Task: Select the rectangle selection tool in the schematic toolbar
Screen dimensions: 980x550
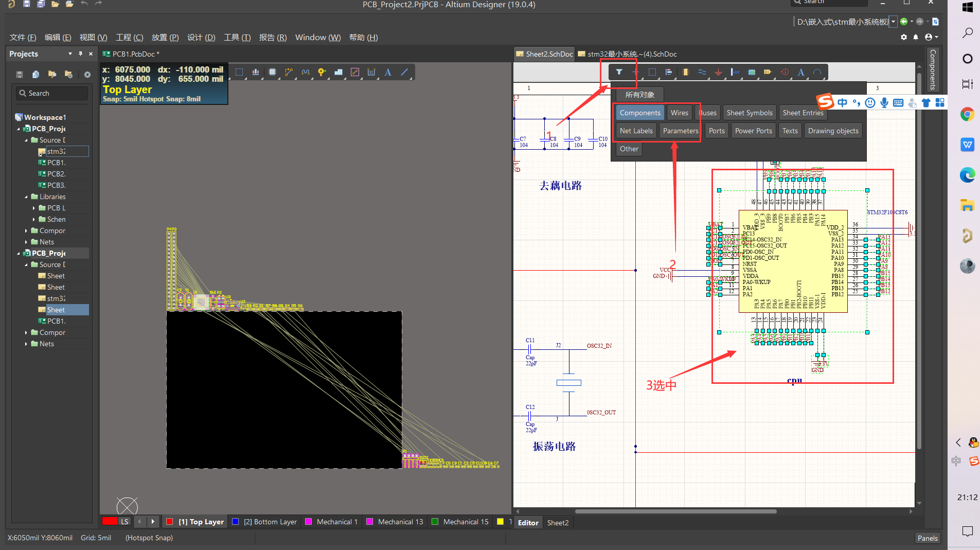Action: point(652,72)
